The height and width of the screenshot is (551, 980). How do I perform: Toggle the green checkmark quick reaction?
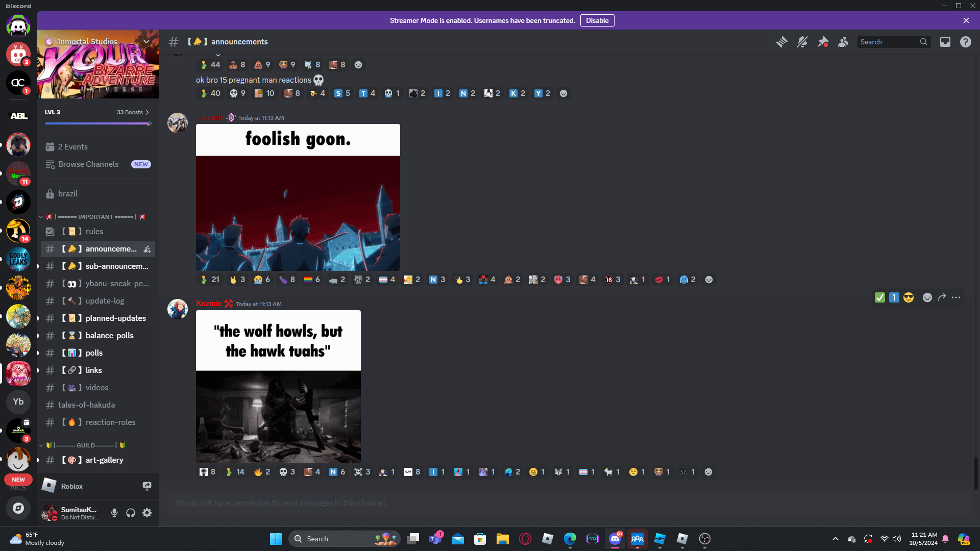(x=879, y=297)
